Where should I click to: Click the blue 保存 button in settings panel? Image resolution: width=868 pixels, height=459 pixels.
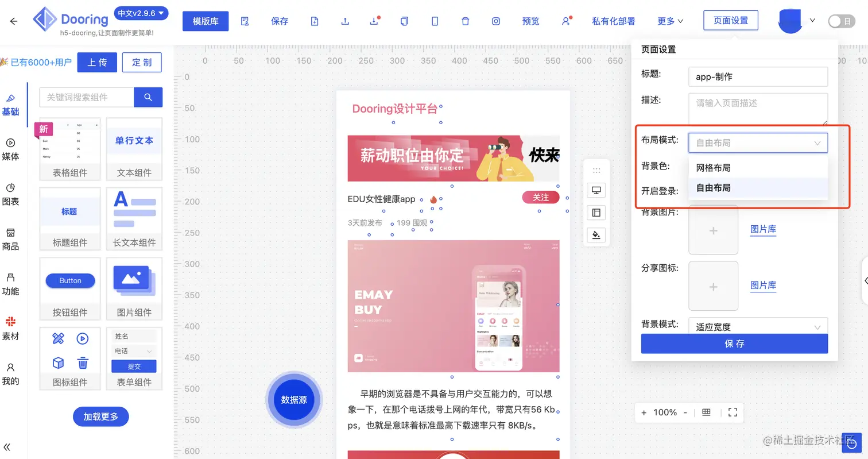click(734, 344)
